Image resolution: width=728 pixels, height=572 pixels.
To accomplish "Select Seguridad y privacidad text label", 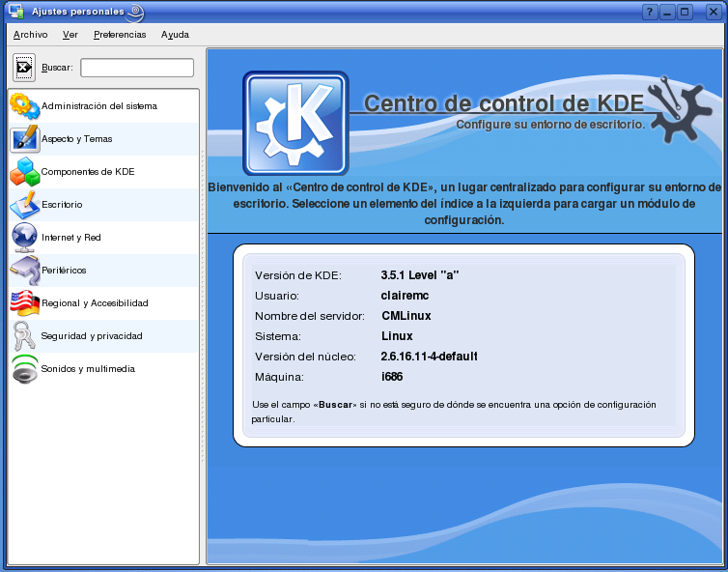I will pyautogui.click(x=92, y=336).
